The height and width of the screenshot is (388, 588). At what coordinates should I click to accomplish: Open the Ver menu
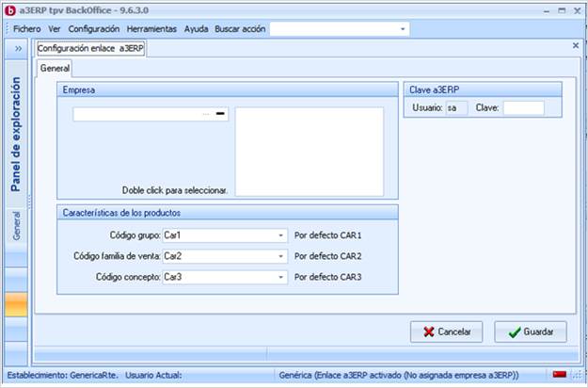(x=54, y=29)
